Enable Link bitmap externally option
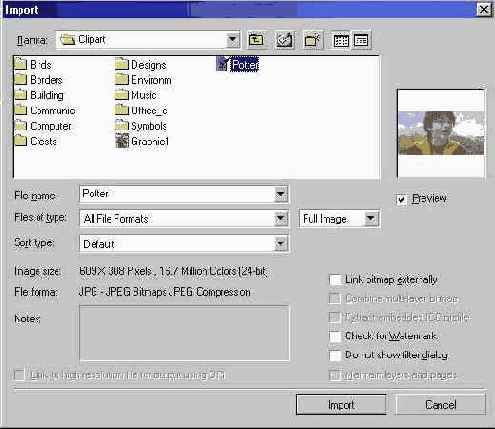495x429 pixels. pyautogui.click(x=335, y=280)
